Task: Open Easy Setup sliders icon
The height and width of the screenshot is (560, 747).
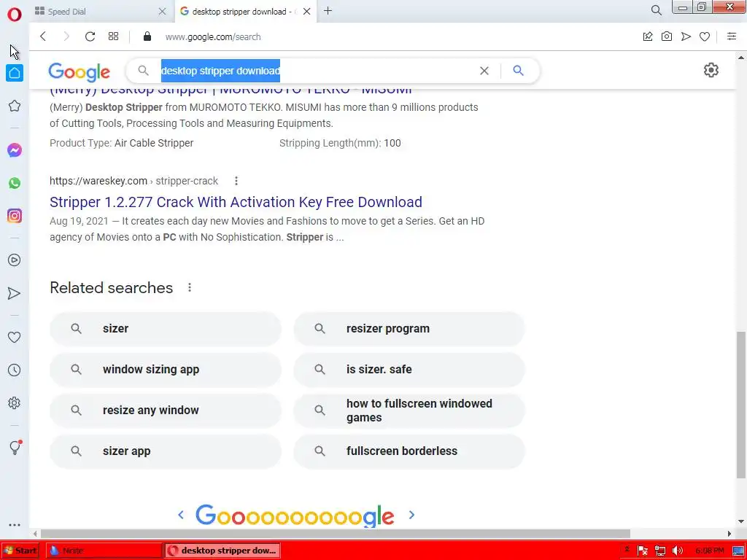Action: [x=732, y=36]
